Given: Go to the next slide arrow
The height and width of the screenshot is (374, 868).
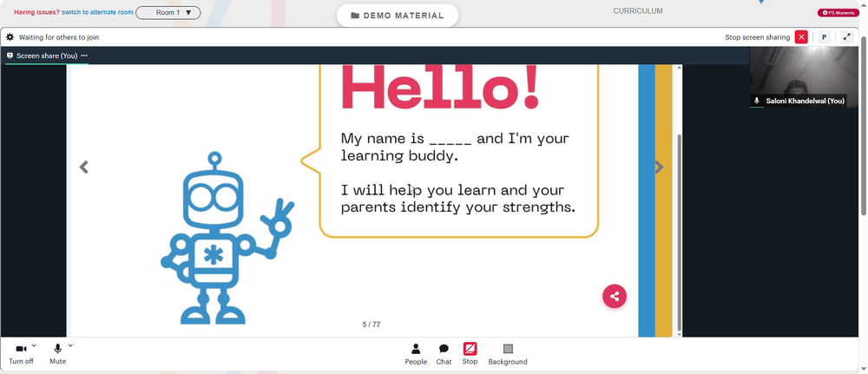Looking at the screenshot, I should click(659, 167).
